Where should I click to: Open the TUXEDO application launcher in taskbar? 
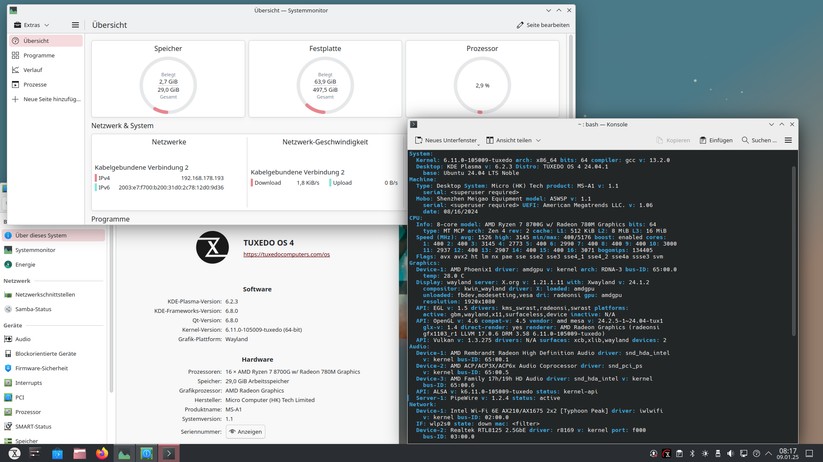pos(14,454)
